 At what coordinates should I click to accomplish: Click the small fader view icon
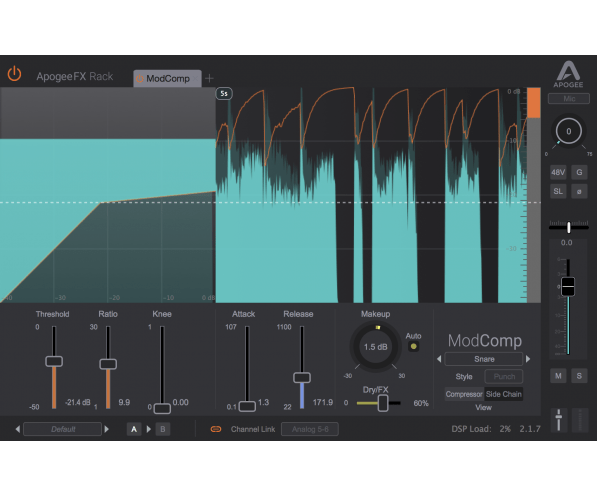coord(559,420)
